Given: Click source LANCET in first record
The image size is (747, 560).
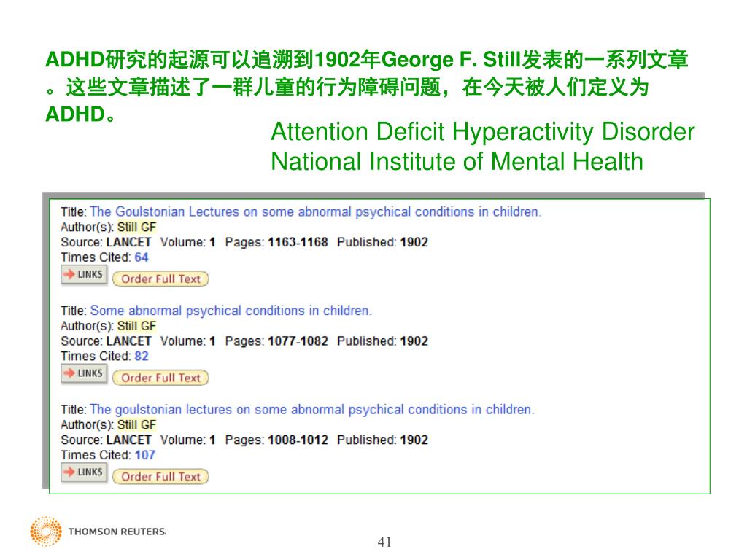Looking at the screenshot, I should pos(128,242).
